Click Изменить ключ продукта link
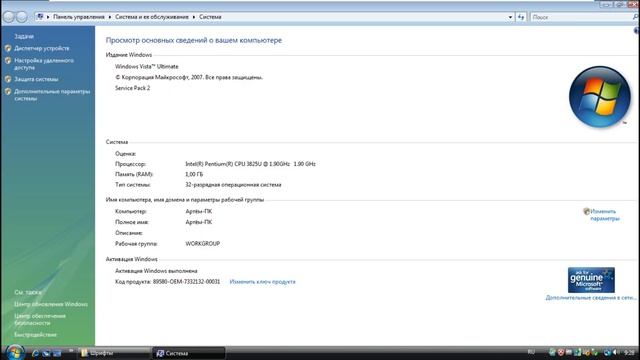The width and height of the screenshot is (640, 360). [262, 282]
